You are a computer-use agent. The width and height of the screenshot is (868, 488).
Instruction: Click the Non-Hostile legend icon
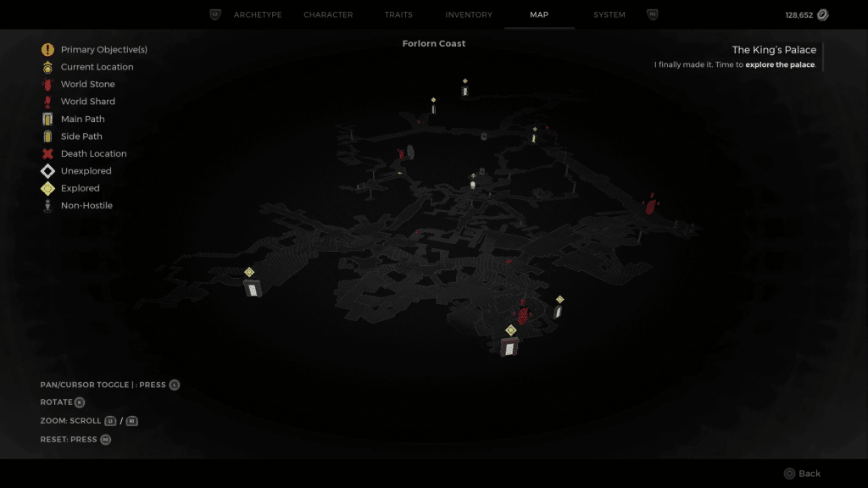coord(47,206)
